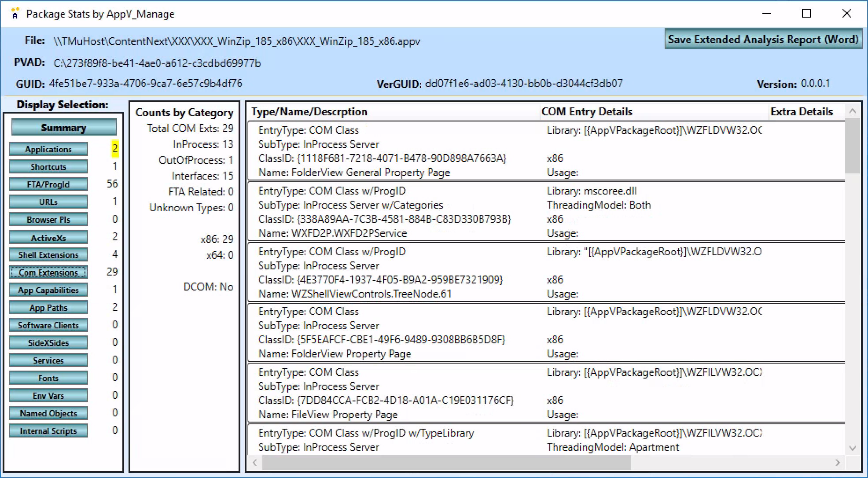This screenshot has height=478, width=868.
Task: Display the Shell Extensions list
Action: click(x=48, y=255)
